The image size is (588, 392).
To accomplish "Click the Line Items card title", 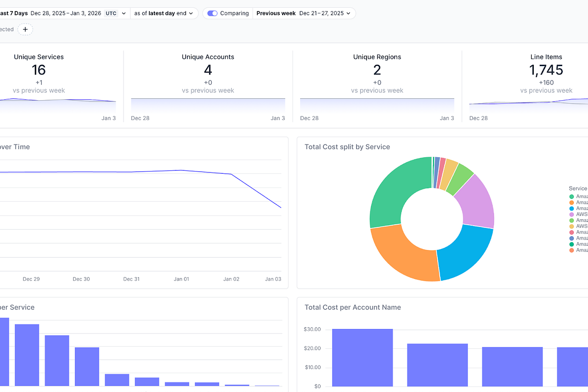I will [546, 57].
